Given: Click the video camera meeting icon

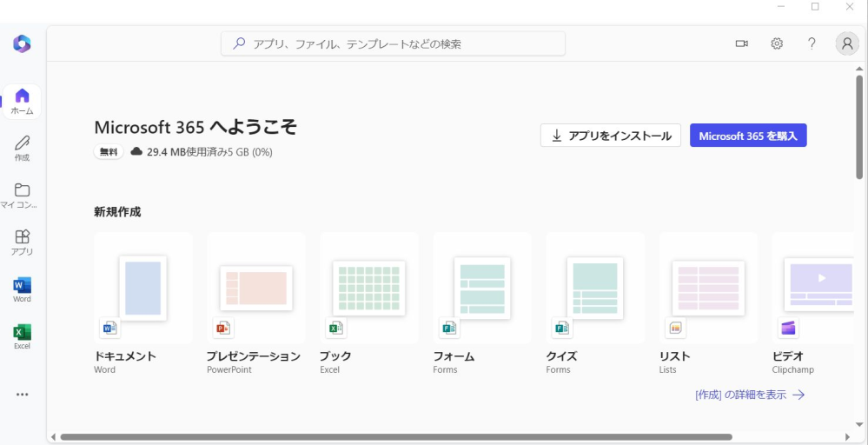Looking at the screenshot, I should tap(742, 43).
